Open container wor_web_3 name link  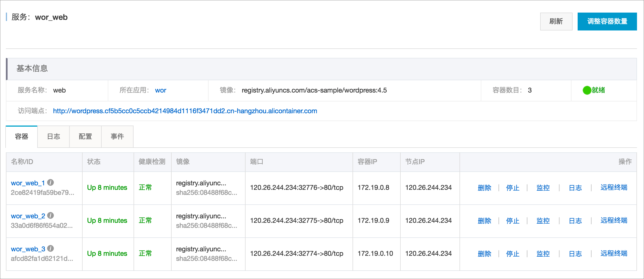coord(28,249)
